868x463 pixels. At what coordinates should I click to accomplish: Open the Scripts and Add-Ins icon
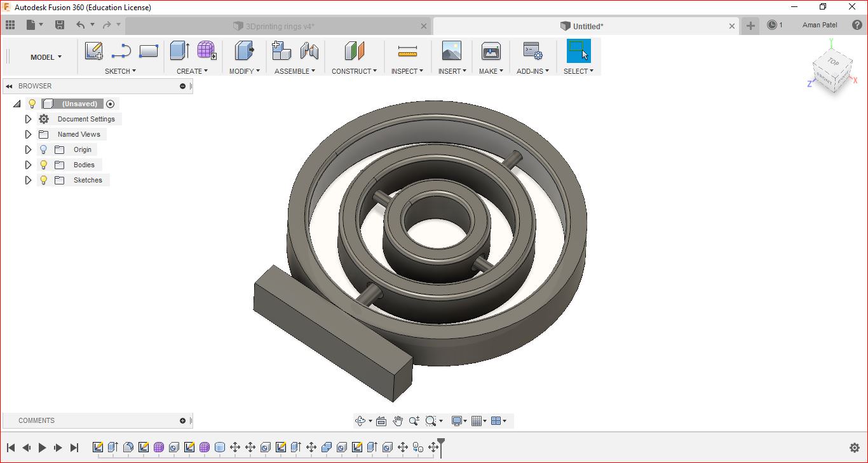point(532,51)
